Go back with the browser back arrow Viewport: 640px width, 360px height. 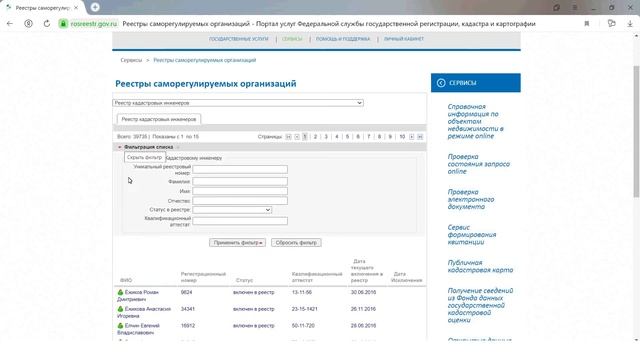(x=10, y=24)
